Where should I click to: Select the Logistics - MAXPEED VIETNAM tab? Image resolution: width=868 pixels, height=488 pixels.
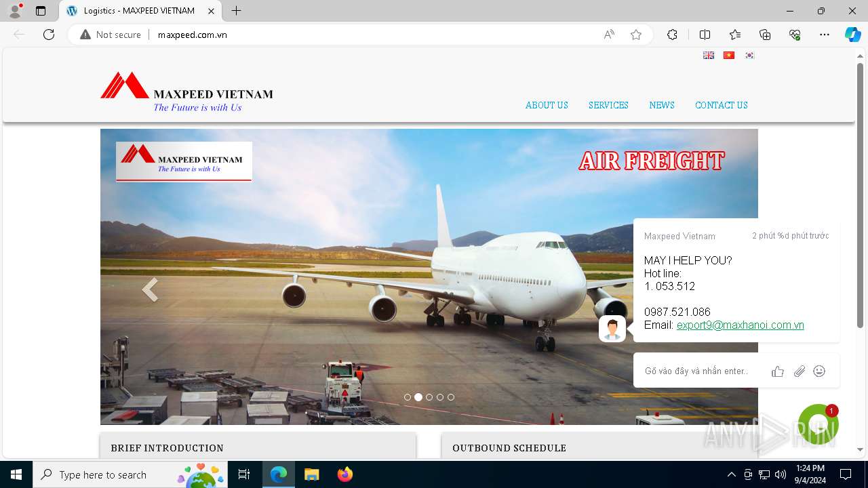tap(140, 11)
